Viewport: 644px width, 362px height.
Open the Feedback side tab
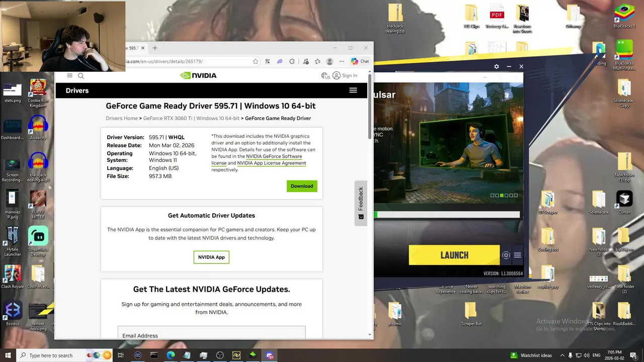[x=361, y=203]
